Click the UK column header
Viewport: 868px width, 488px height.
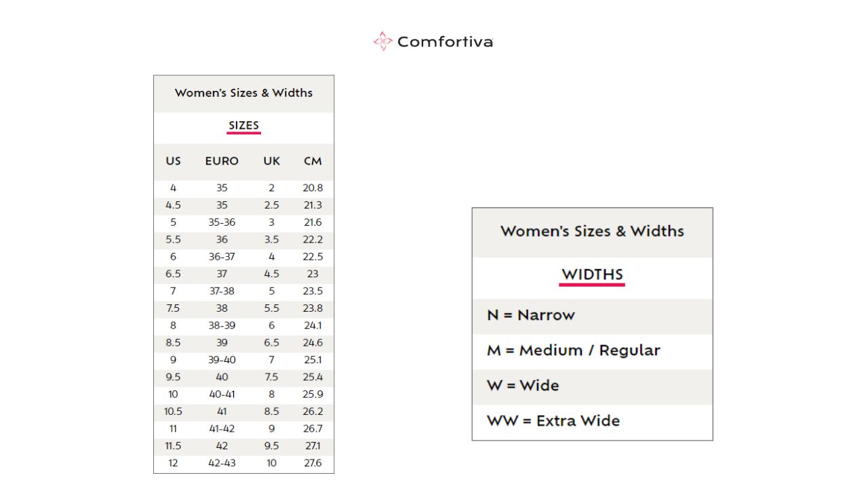(271, 161)
